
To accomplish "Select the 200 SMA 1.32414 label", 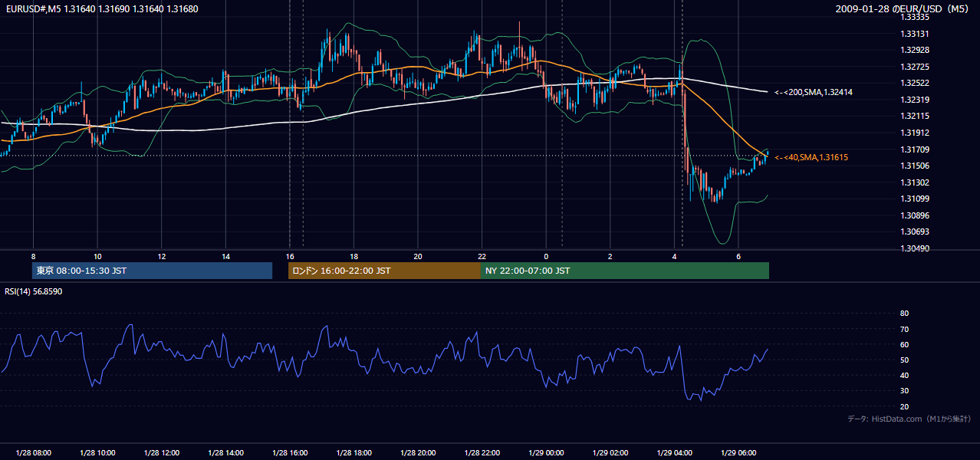I will pos(814,92).
